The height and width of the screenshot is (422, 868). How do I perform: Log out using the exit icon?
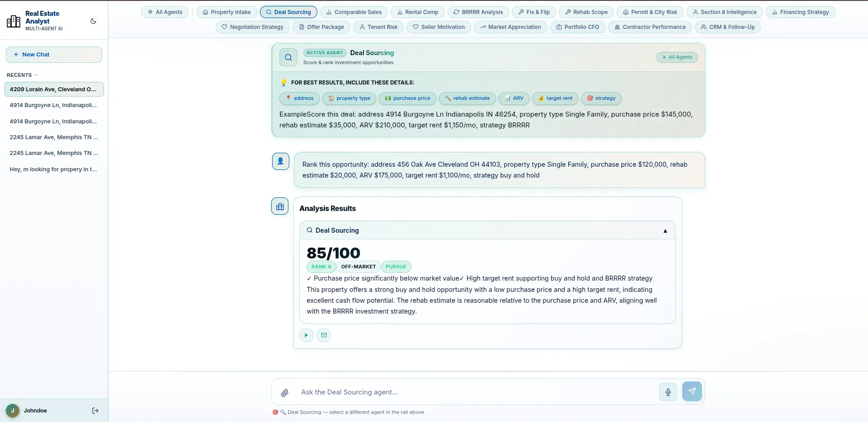(95, 411)
